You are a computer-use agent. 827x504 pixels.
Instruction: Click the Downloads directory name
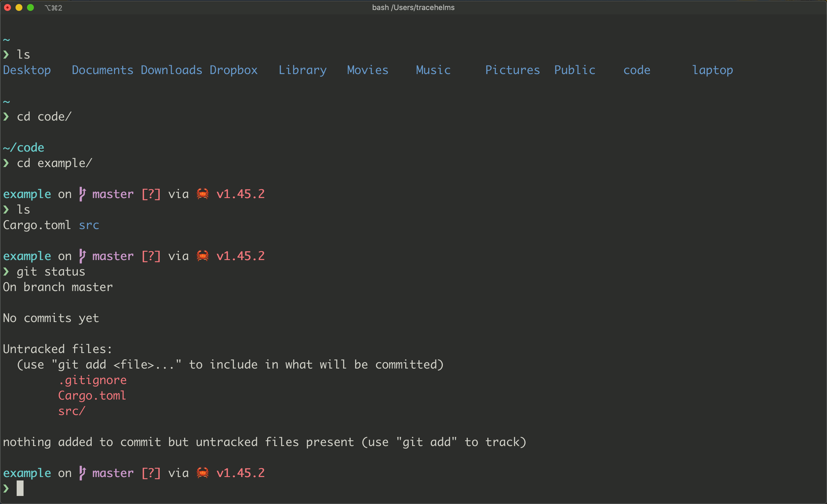point(171,70)
